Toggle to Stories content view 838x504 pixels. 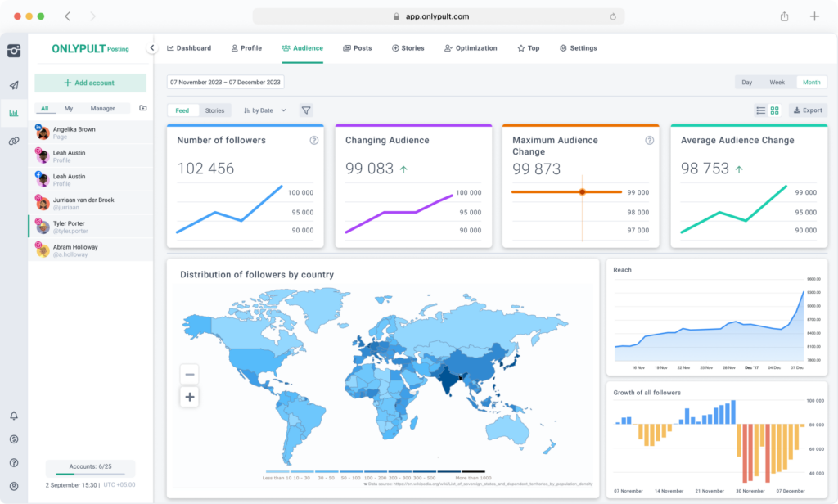(x=214, y=110)
